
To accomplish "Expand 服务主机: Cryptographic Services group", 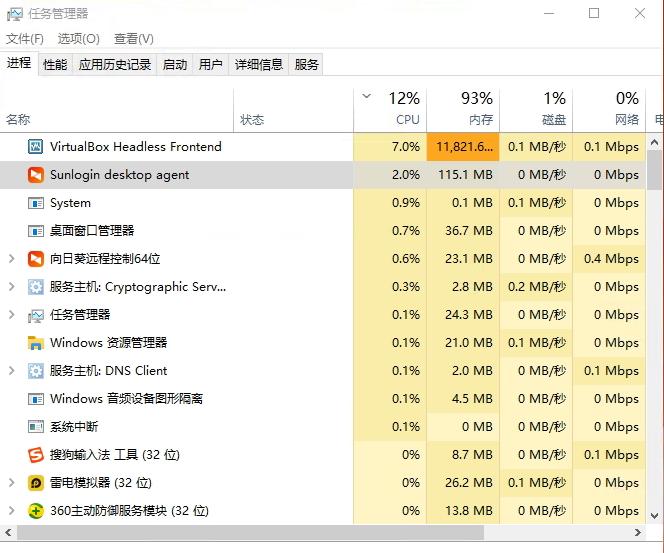I will [x=11, y=287].
